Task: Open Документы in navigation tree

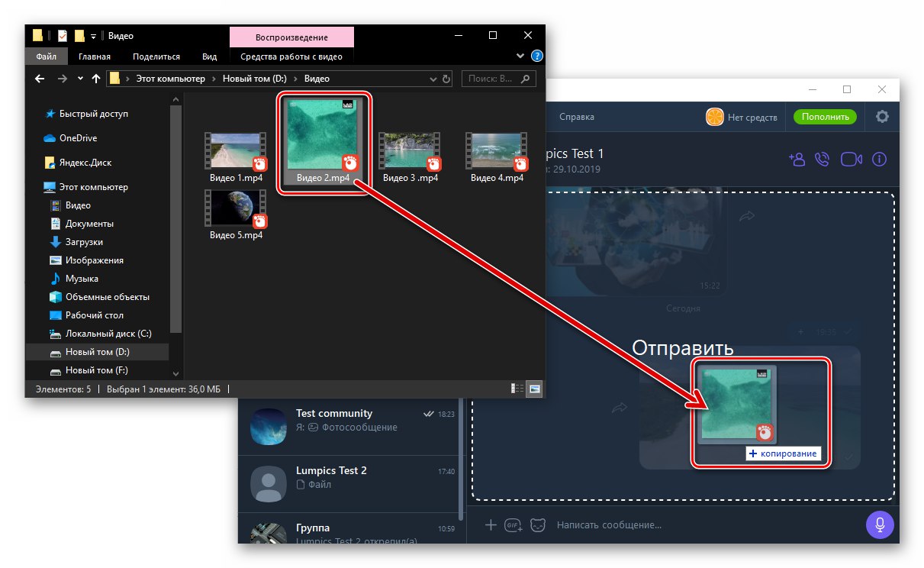Action: coord(89,224)
